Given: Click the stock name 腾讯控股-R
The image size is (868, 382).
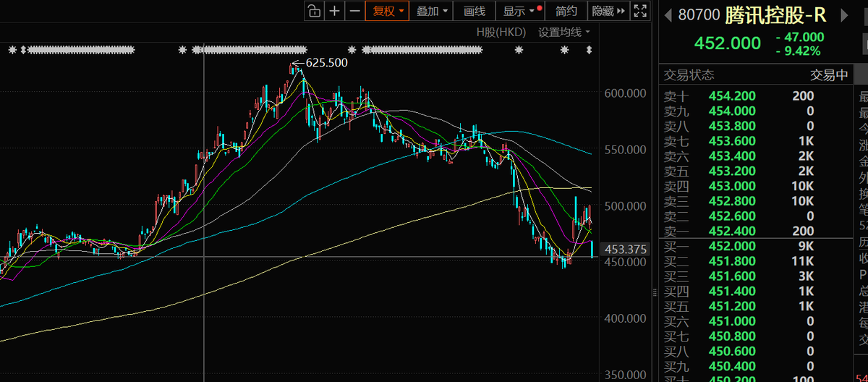Looking at the screenshot, I should coord(775,14).
